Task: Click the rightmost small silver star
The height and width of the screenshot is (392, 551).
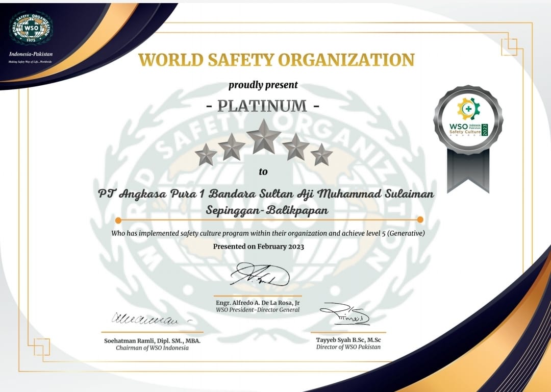Action: (321, 155)
